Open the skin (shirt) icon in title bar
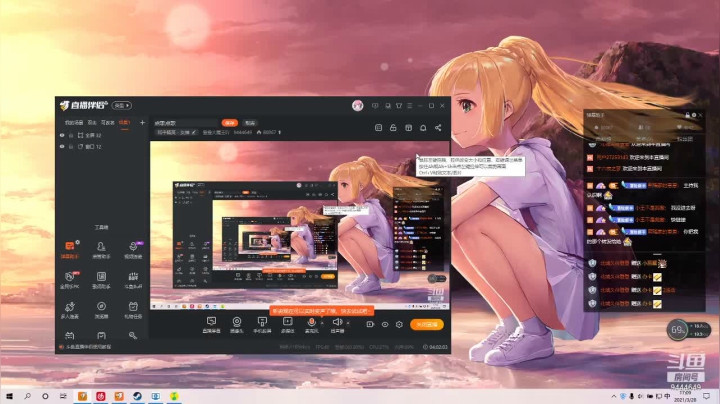This screenshot has width=720, height=404. [399, 106]
